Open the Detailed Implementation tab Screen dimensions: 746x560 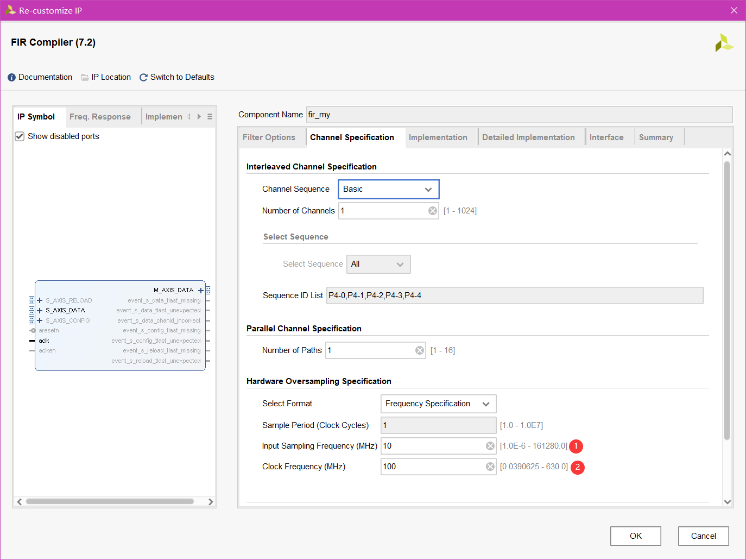(x=528, y=137)
